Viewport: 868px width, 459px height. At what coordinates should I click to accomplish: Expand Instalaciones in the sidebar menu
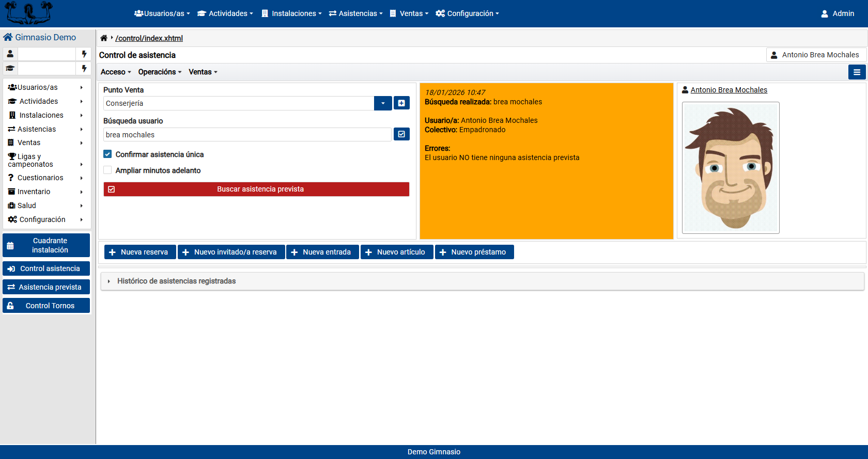(x=41, y=115)
